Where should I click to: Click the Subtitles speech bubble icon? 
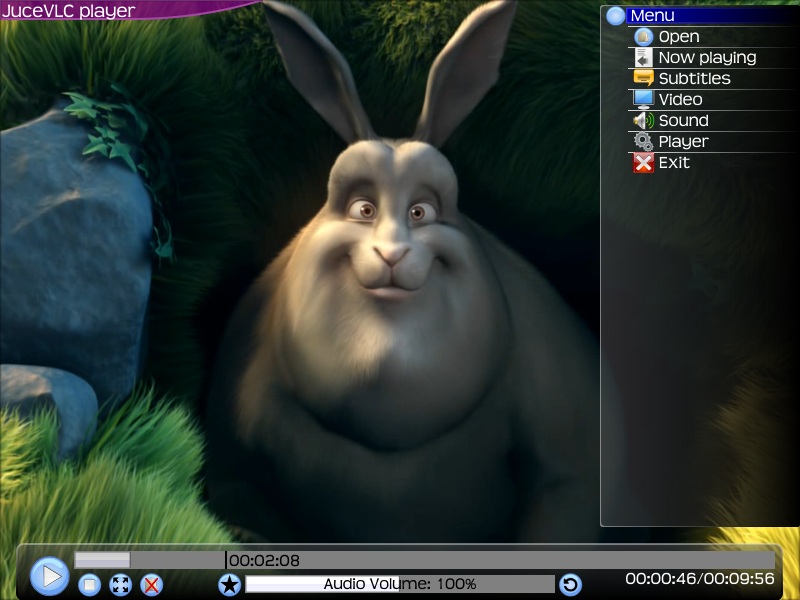[x=643, y=78]
